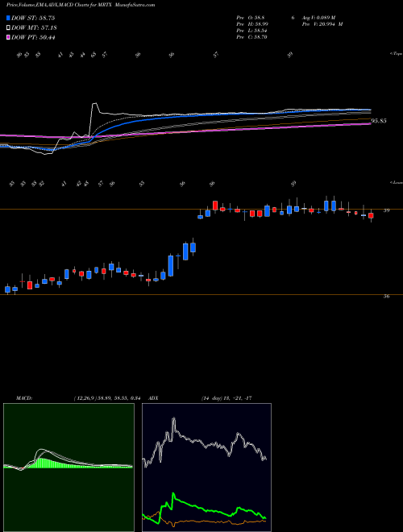Click the '<Lows' label beside the candlestick chart
This screenshot has width=403, height=532.
pyautogui.click(x=397, y=182)
